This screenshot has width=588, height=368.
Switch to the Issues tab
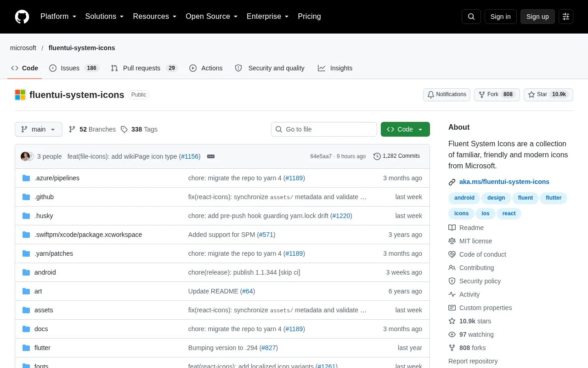(x=74, y=68)
